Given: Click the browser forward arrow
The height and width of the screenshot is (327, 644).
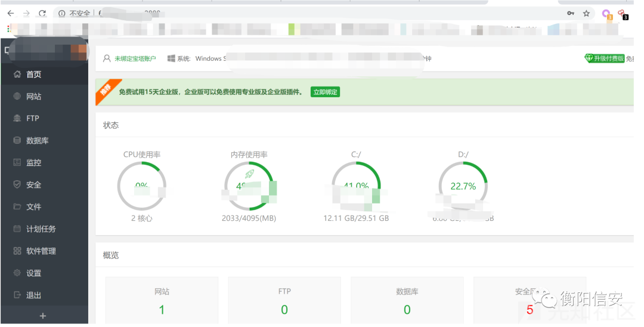Looking at the screenshot, I should tap(26, 13).
